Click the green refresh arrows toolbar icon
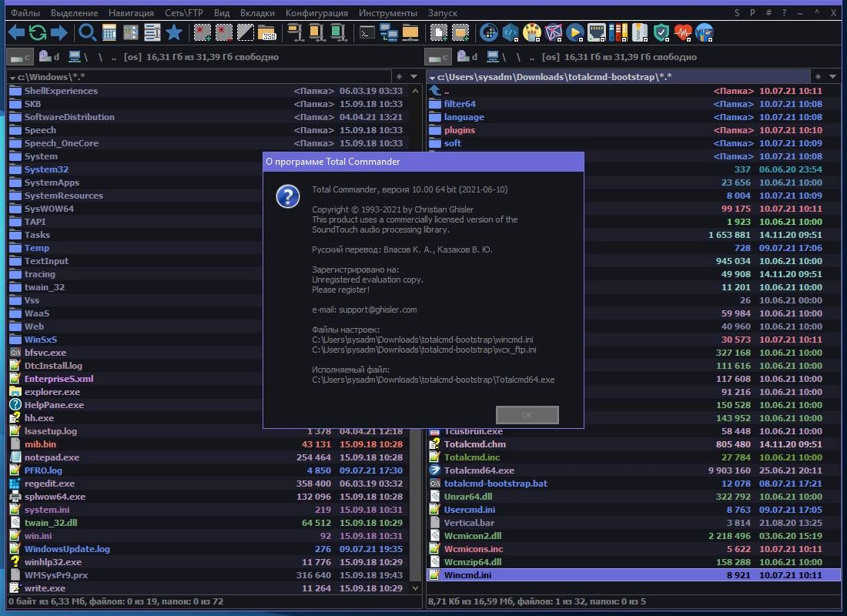This screenshot has width=847, height=616. [x=37, y=33]
